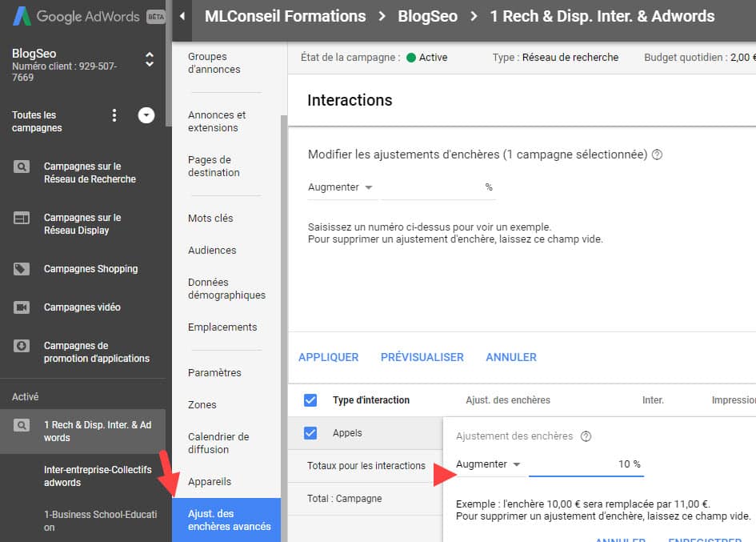Click the Numéro client text under BlogSeo
This screenshot has width=756, height=542.
pos(64,72)
